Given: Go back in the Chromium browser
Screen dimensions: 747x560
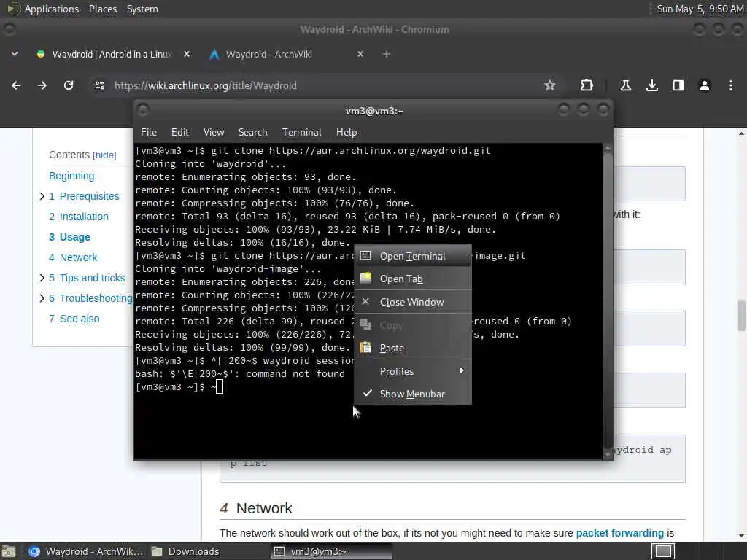Looking at the screenshot, I should tap(16, 85).
